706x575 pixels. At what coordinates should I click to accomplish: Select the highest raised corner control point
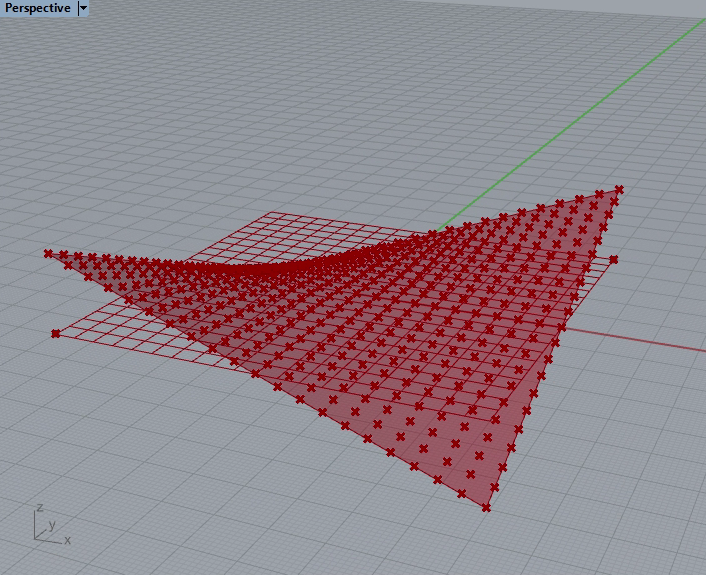[x=619, y=189]
